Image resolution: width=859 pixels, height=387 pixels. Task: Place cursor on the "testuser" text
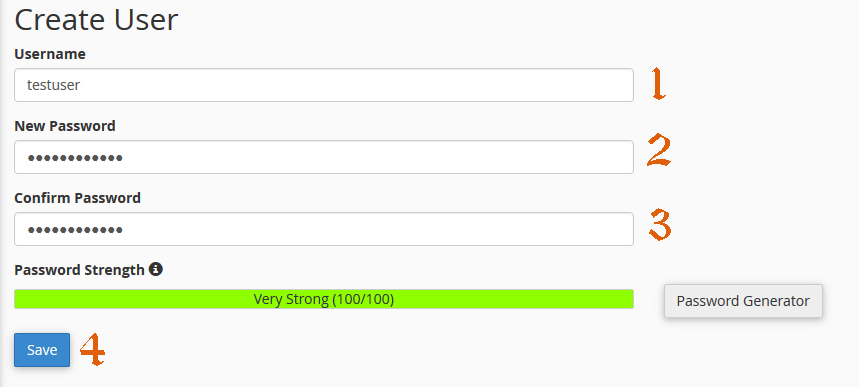(54, 85)
